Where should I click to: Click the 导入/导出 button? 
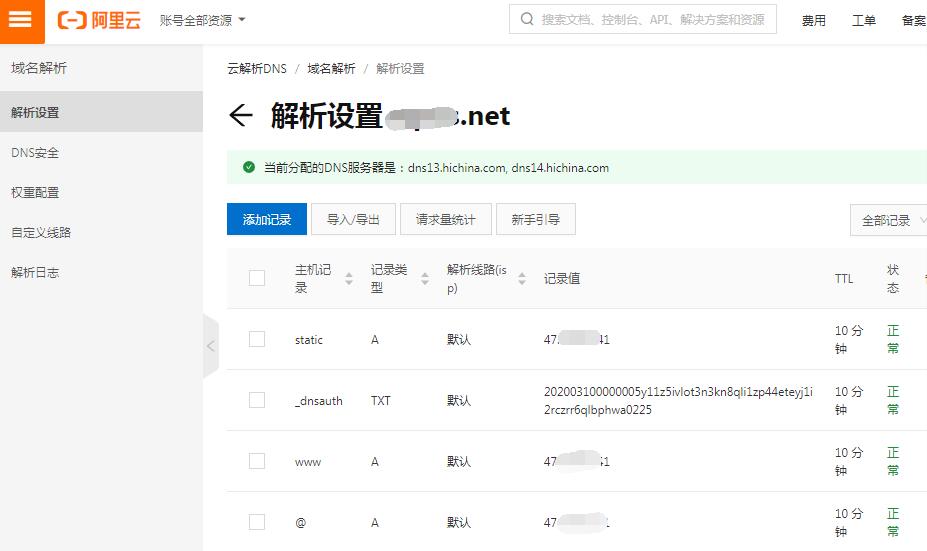(x=353, y=219)
